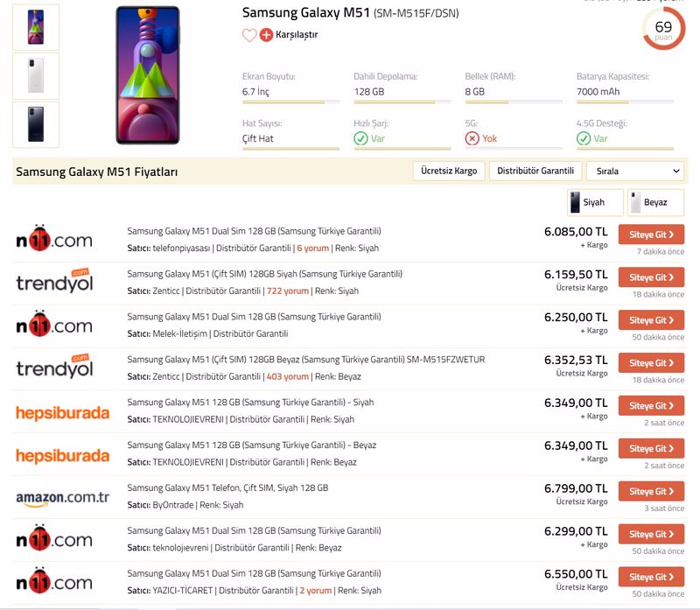The image size is (700, 610).
Task: Click Siteye Git for the Amazon offer
Action: (651, 491)
